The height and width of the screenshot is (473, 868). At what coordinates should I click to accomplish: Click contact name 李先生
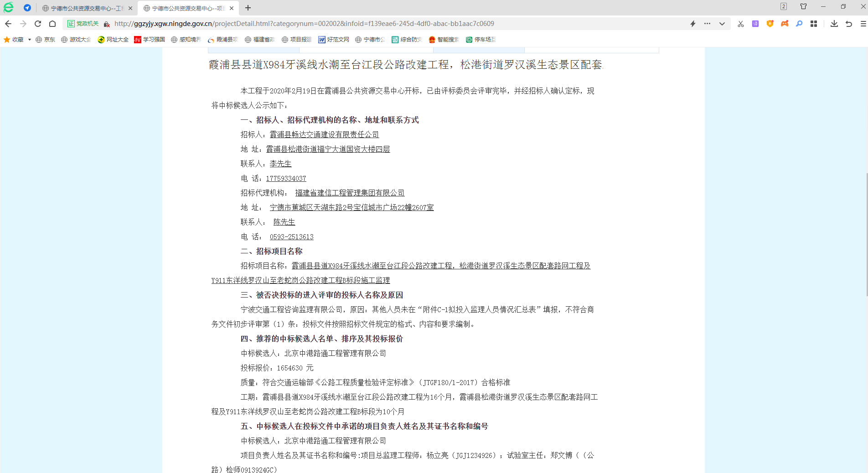280,164
